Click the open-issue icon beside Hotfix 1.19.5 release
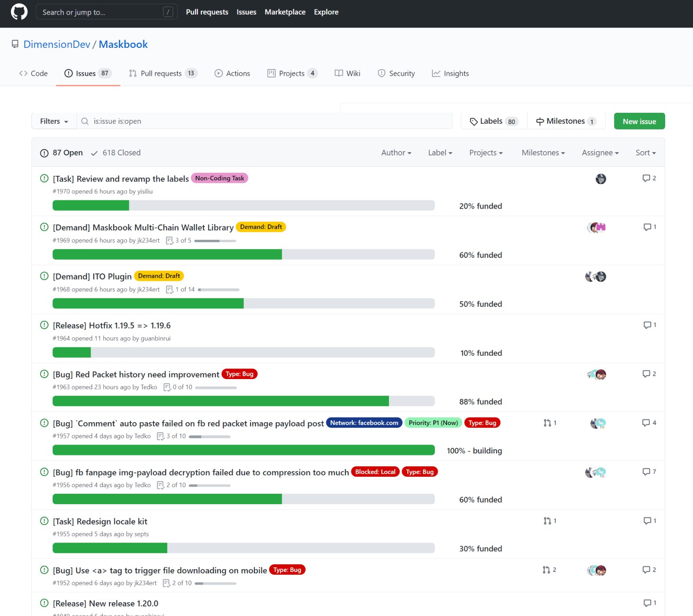 tap(44, 325)
